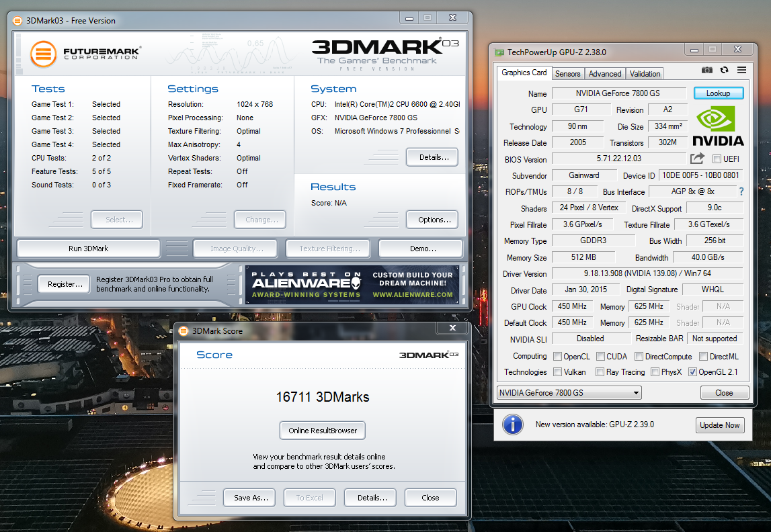Click the NVIDIA logo in GPU-Z
Image resolution: width=771 pixels, height=532 pixels.
718,126
